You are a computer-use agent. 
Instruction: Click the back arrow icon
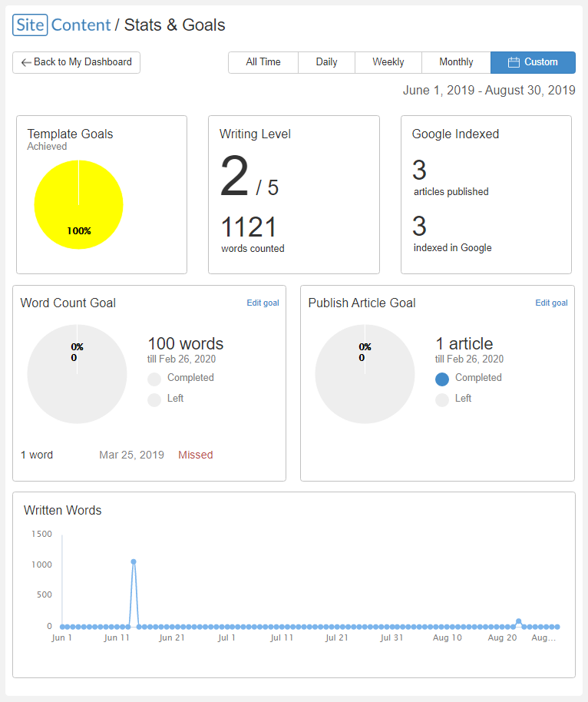coord(26,63)
